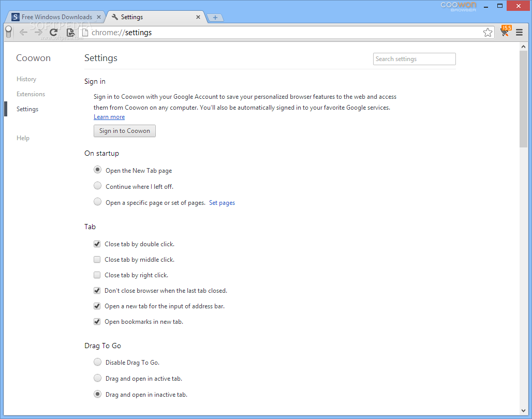Click the On startup section heading
Screen dimensions: 532x419
click(102, 153)
